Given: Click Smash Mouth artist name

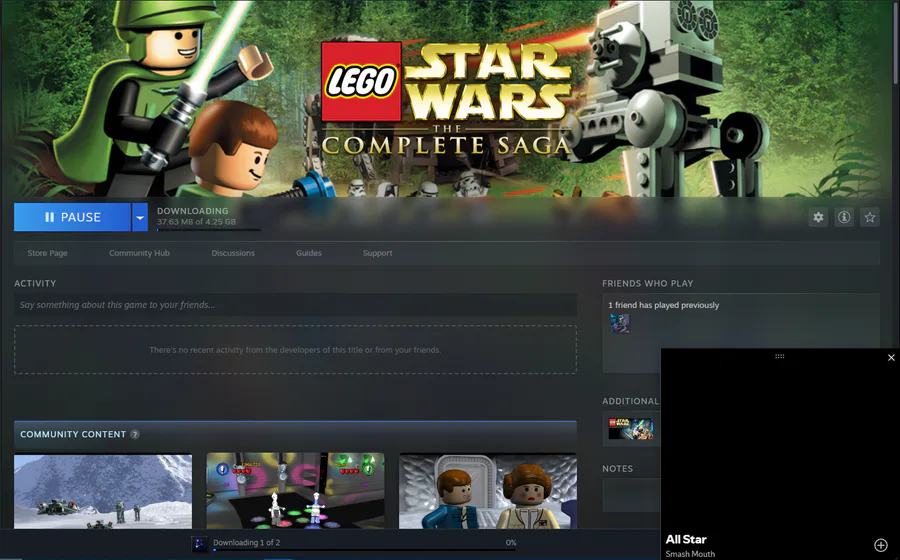Looking at the screenshot, I should pos(690,554).
